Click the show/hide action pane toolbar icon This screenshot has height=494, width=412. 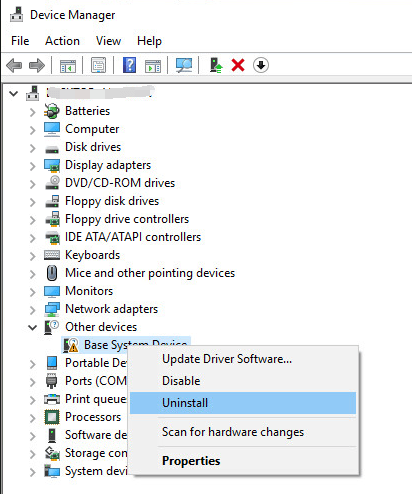(x=153, y=65)
